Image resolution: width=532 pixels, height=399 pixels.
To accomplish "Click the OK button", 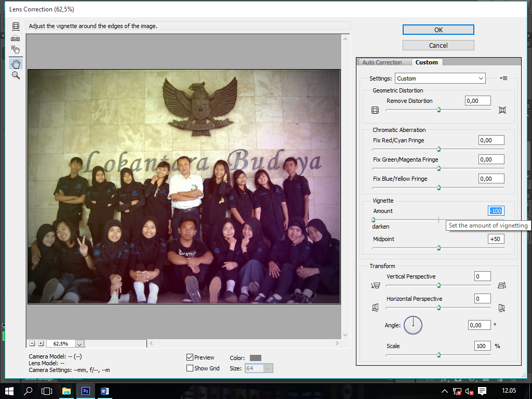I will (438, 30).
